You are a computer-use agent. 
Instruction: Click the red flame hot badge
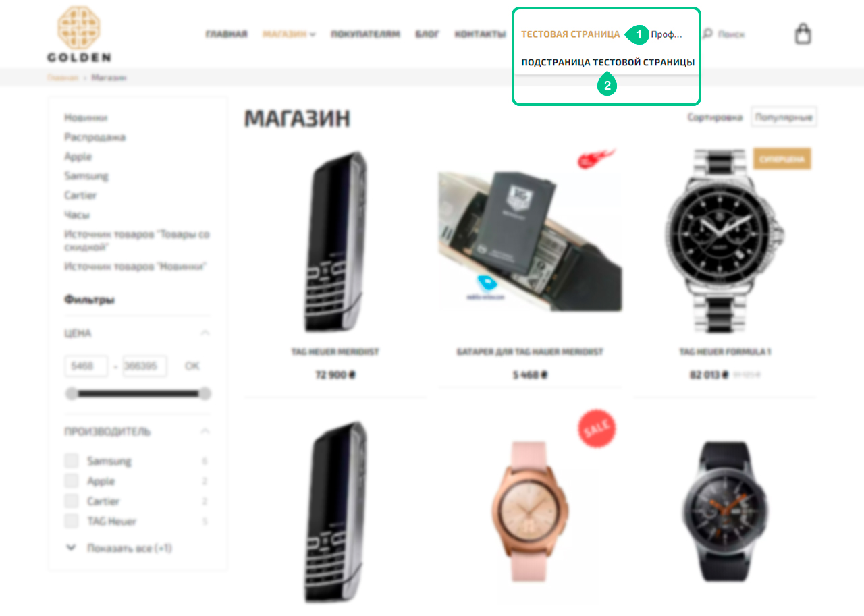pyautogui.click(x=596, y=159)
